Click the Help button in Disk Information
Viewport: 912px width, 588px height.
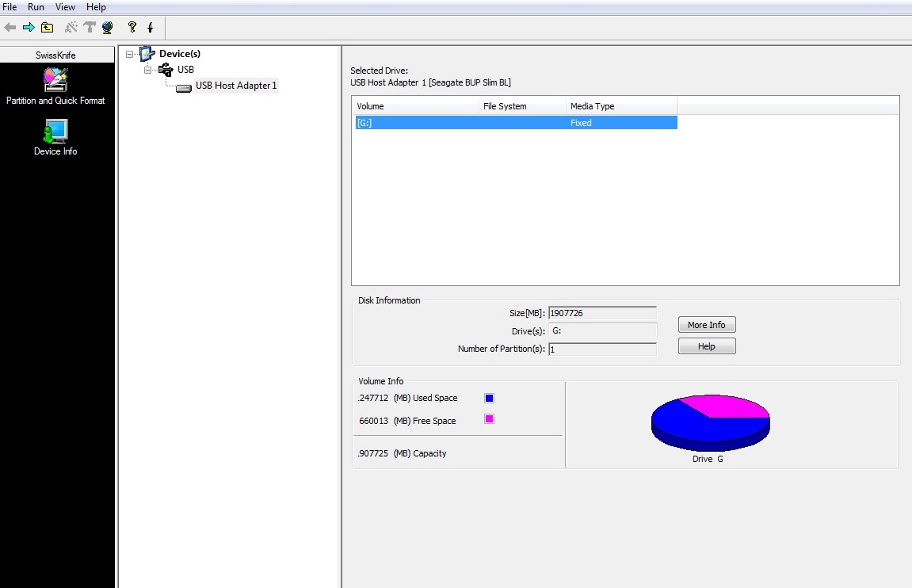coord(707,346)
